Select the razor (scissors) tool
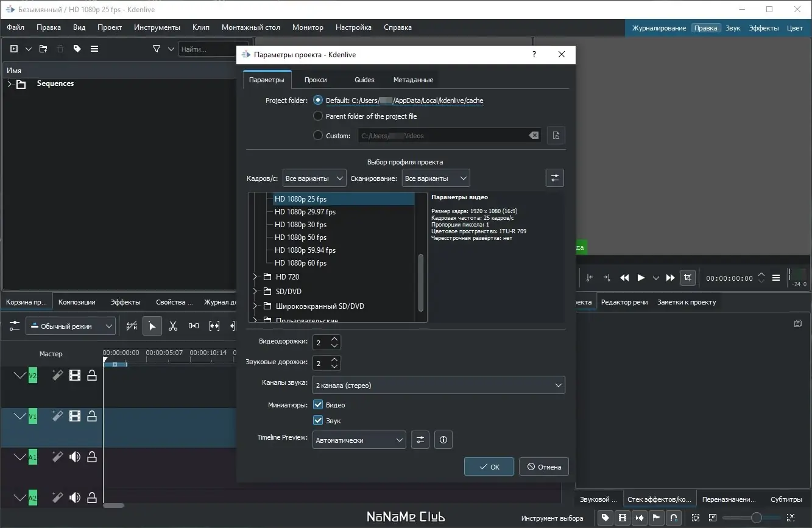 (x=173, y=326)
